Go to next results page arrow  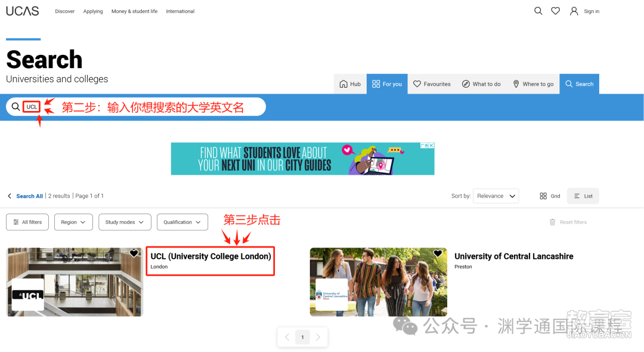coord(318,337)
